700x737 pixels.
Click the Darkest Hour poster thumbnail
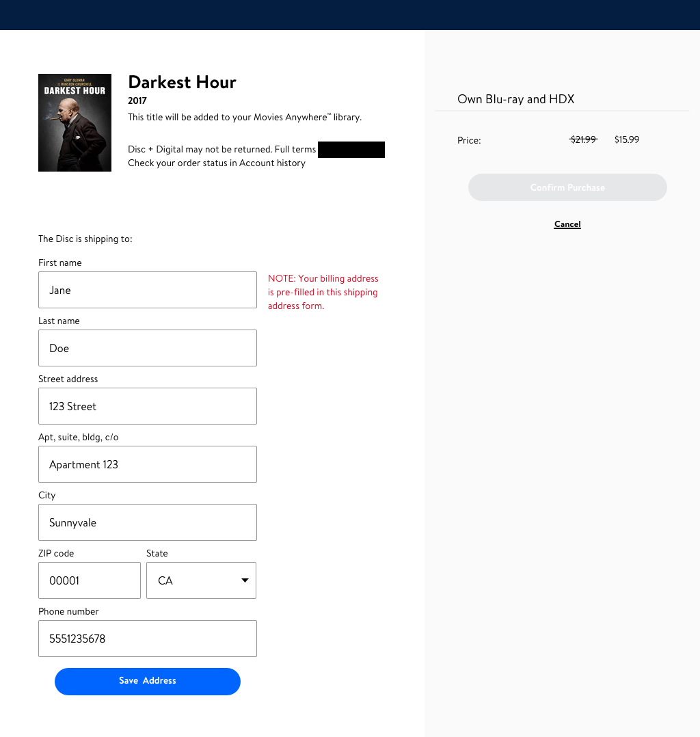[x=75, y=122]
